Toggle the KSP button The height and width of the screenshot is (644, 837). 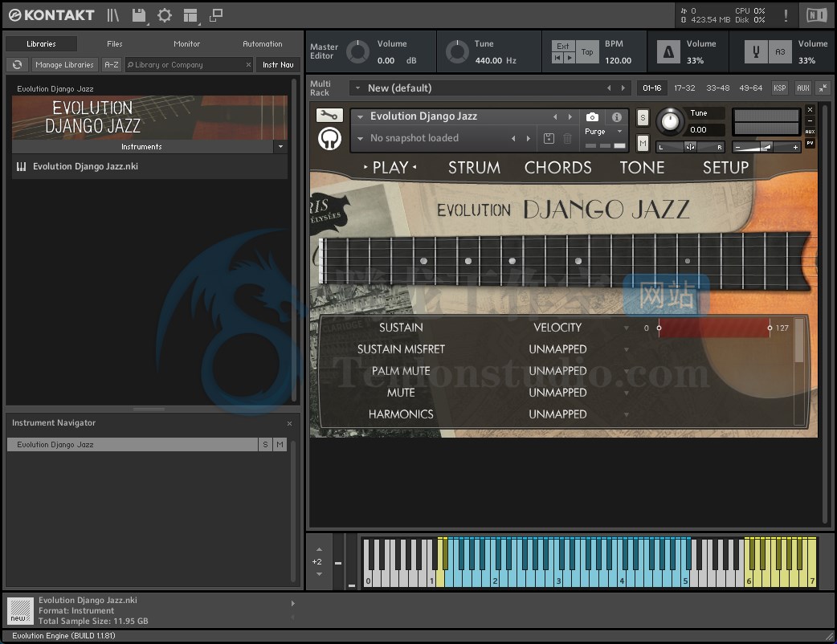pos(780,88)
